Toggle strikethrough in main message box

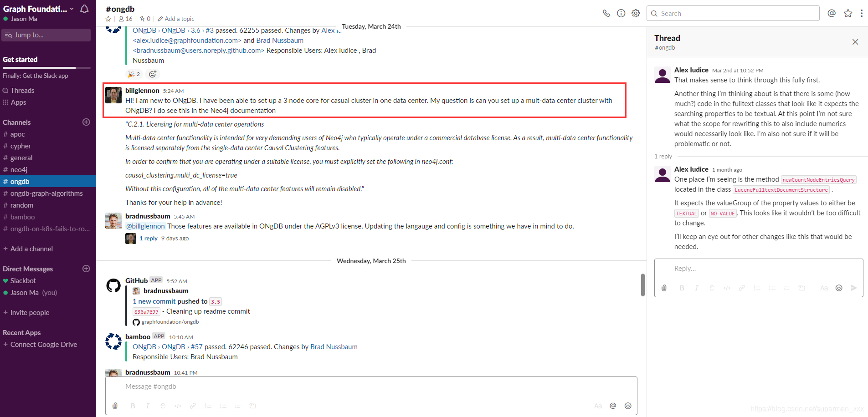[163, 406]
